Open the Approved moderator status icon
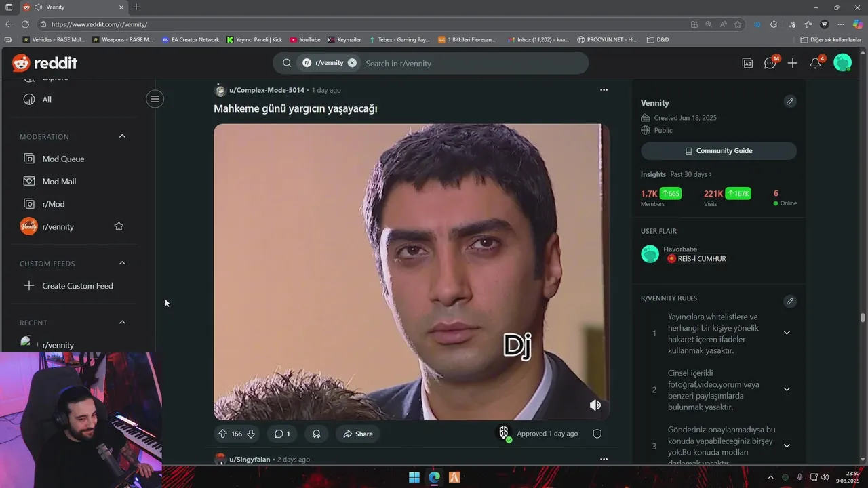Image resolution: width=868 pixels, height=488 pixels. [504, 434]
